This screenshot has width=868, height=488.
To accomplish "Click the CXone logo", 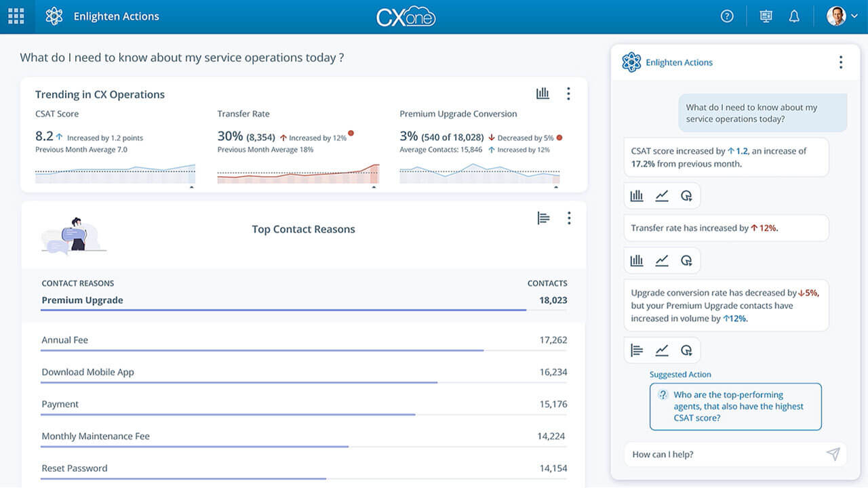I will (x=406, y=16).
